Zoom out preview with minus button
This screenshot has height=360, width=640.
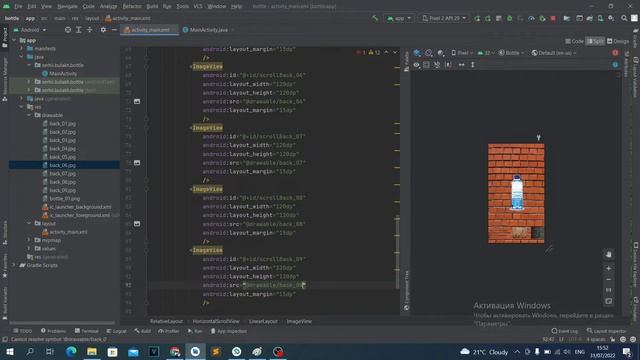tap(609, 280)
